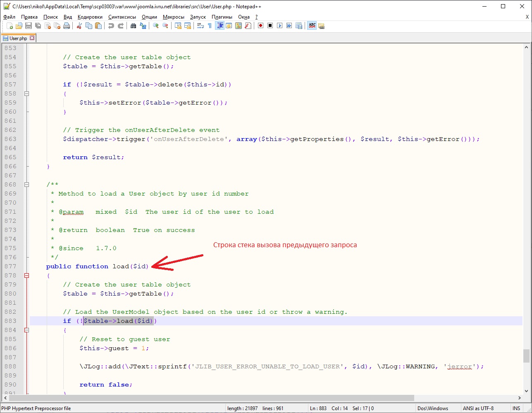
Task: Click the Zoom Out magnifier icon
Action: pos(165,26)
